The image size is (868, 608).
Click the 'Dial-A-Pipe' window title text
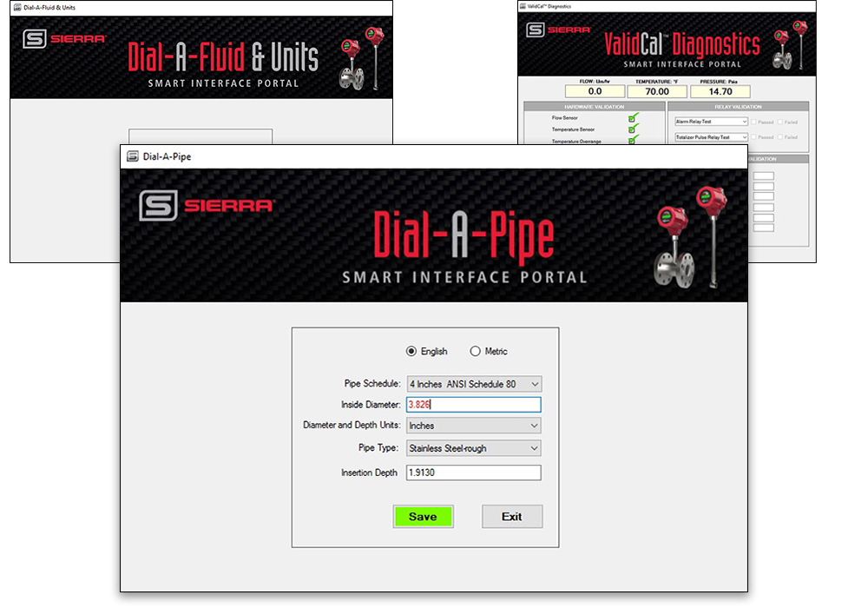click(x=168, y=156)
